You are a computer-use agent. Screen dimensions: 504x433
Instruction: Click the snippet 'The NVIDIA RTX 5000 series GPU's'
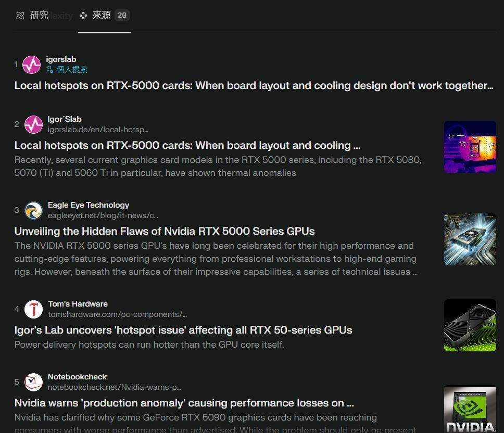click(x=216, y=259)
